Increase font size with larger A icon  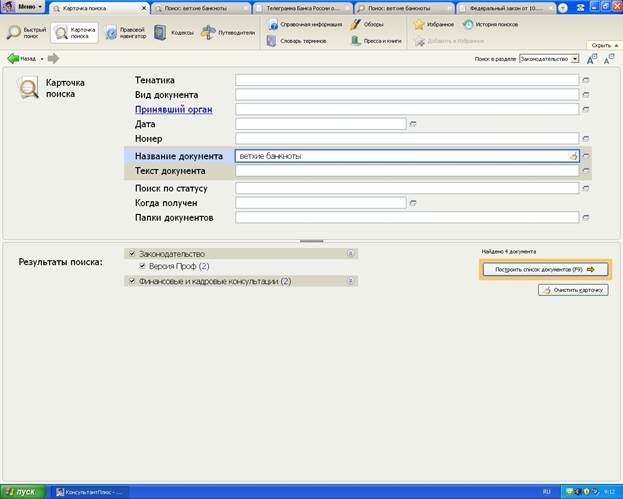click(592, 59)
